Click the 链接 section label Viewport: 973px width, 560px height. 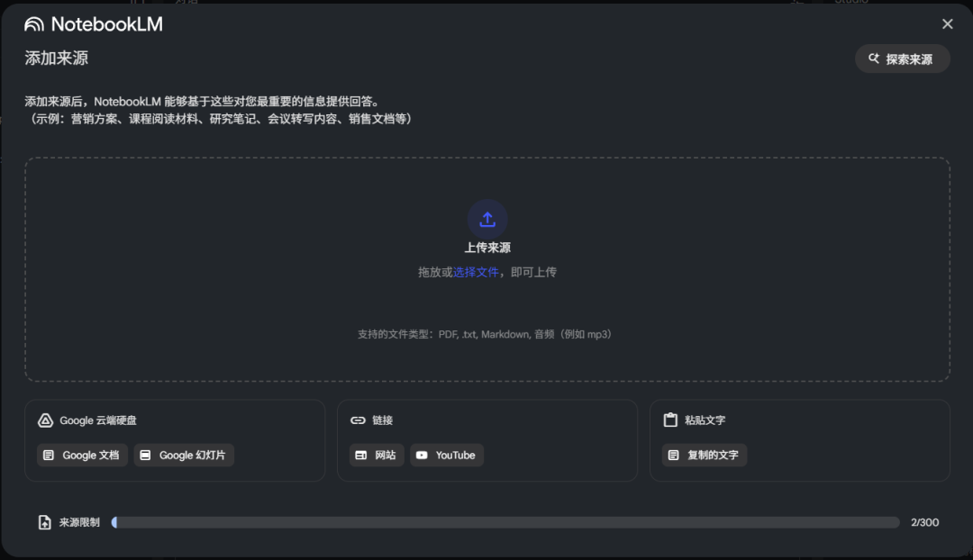click(x=382, y=420)
